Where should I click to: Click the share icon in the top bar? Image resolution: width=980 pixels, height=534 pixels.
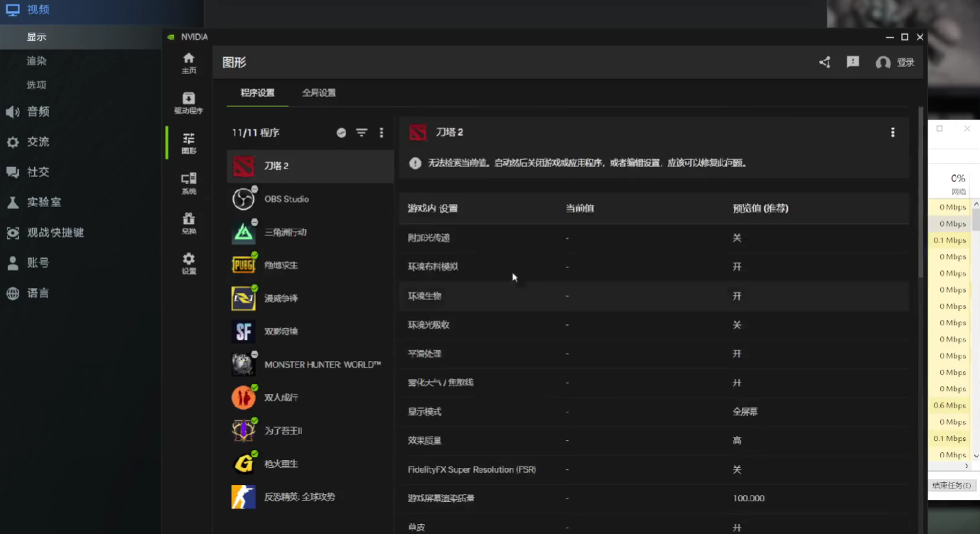click(x=824, y=63)
